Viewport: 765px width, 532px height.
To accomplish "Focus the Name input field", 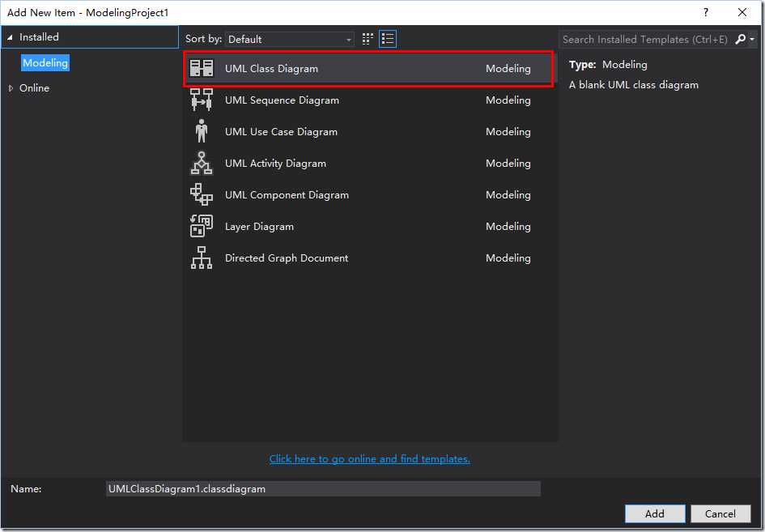I will point(323,488).
